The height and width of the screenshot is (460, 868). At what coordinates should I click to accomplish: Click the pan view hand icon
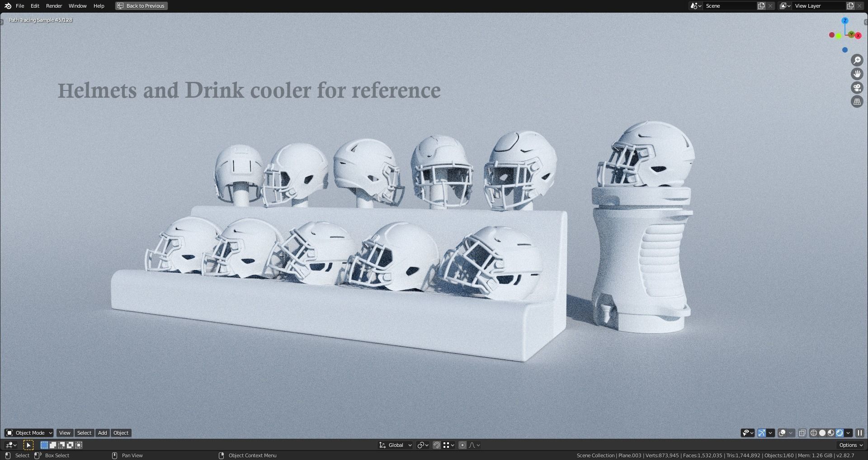click(x=857, y=74)
